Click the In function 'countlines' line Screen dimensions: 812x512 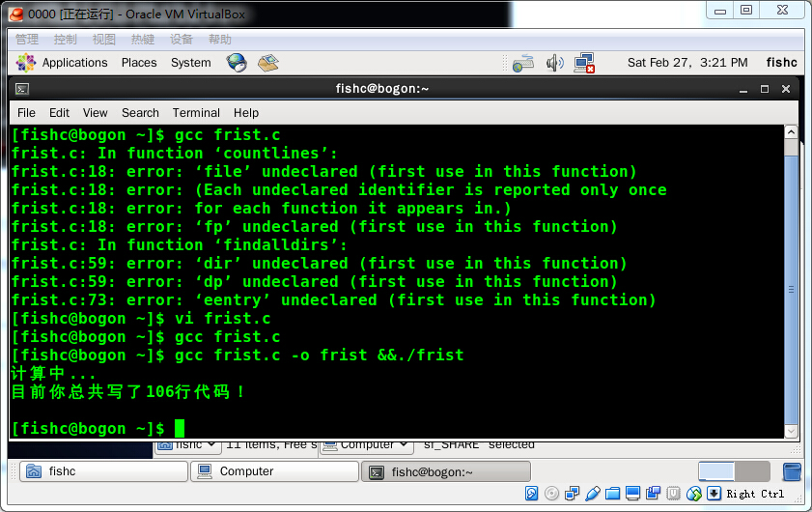point(174,154)
